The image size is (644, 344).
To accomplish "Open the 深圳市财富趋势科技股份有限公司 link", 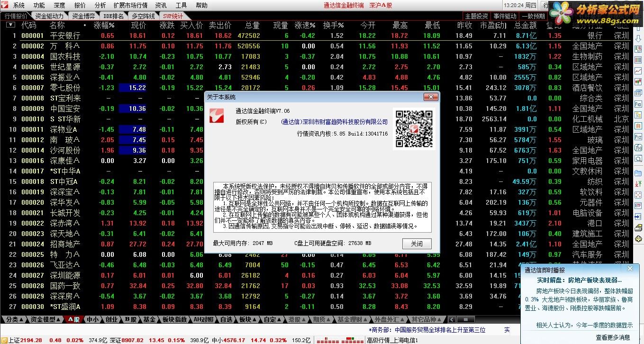I will tap(334, 122).
